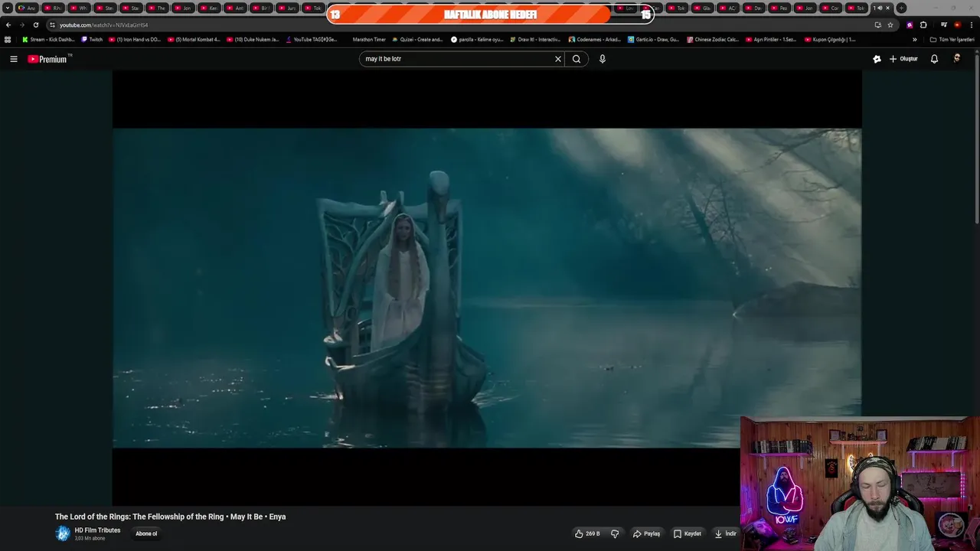
Task: Close the active tab with its X
Action: coord(888,8)
